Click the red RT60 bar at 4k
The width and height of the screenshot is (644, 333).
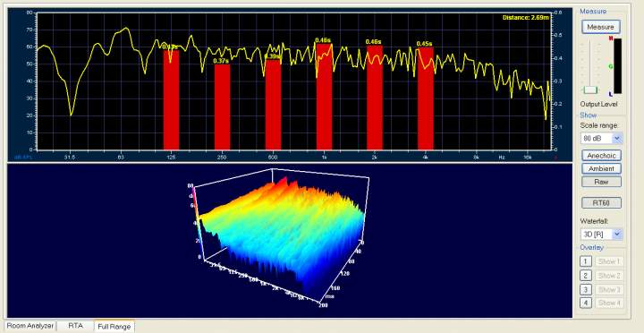[x=426, y=98]
